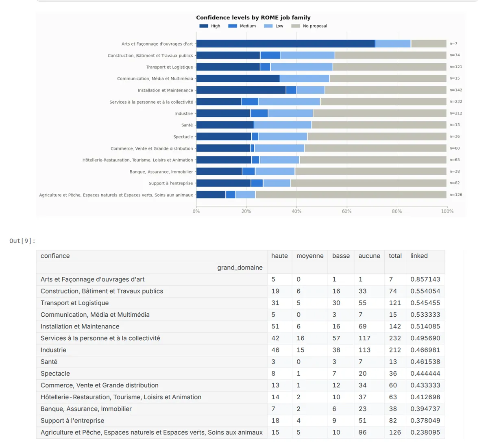Click the dark High segment of the Arts et Façonnage bar
The height and width of the screenshot is (448, 488).
coord(285,43)
